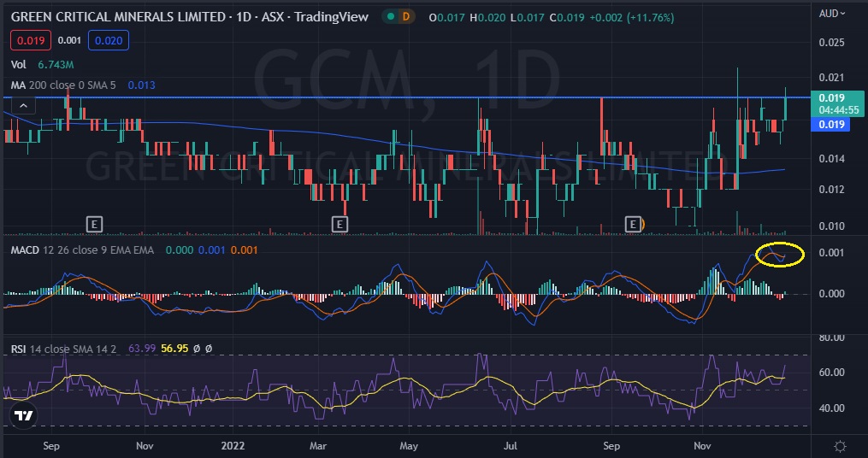Viewport: 868px width, 458px height.
Task: Click the red sell price 0.019 button
Action: click(x=31, y=40)
